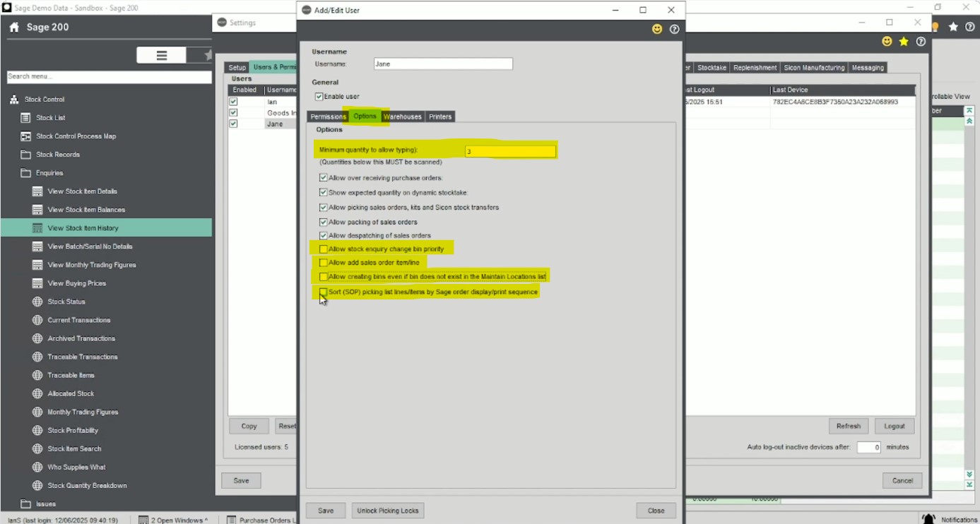Click the Unlock Picking Locks button
The height and width of the screenshot is (524, 980).
click(388, 511)
